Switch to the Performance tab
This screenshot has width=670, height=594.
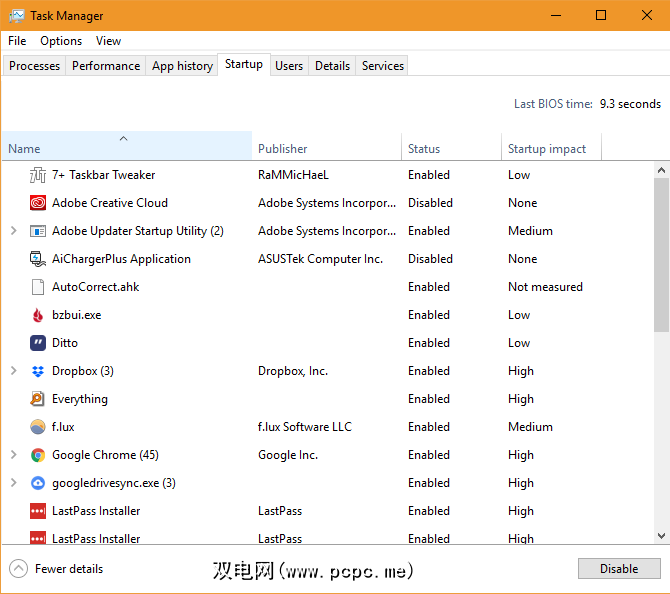click(x=106, y=66)
